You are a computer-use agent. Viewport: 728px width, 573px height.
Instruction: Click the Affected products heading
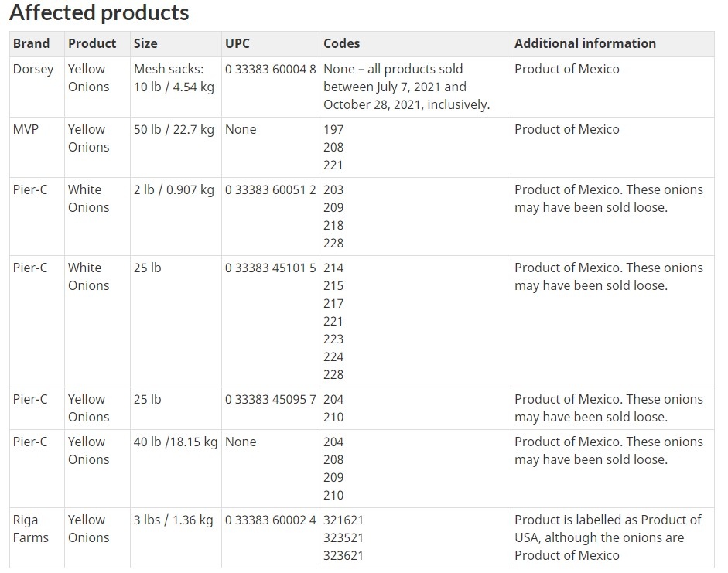point(99,13)
